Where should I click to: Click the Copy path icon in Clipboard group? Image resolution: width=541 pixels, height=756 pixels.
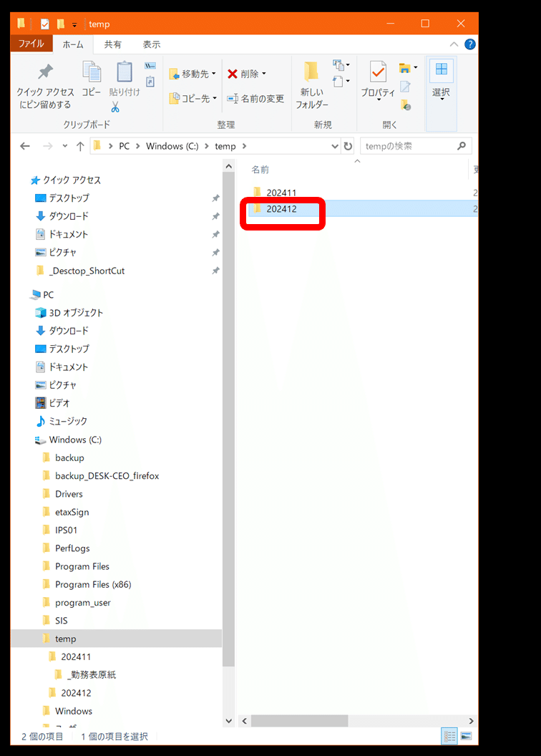click(x=150, y=66)
